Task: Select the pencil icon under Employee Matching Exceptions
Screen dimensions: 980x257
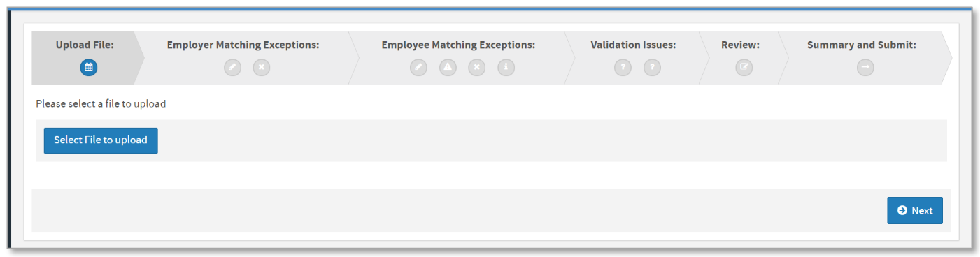Action: coord(418,68)
